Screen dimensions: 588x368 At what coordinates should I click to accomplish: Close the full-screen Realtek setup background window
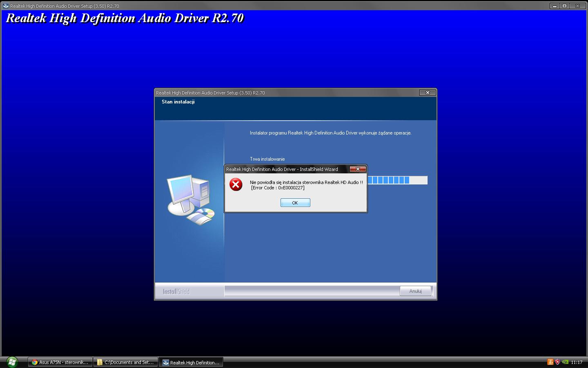coord(577,6)
